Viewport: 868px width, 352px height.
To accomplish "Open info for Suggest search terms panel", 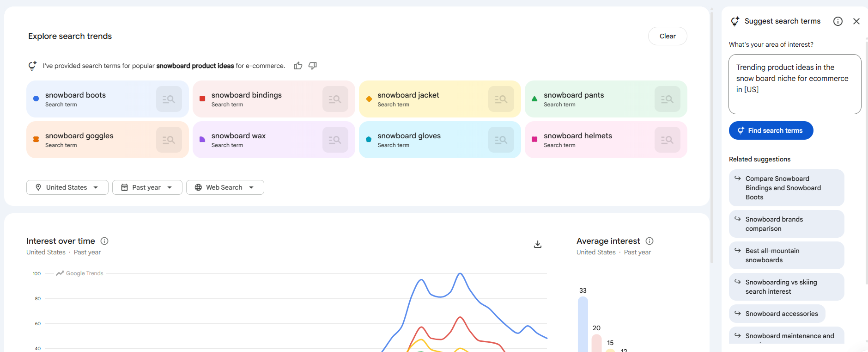I will point(838,21).
